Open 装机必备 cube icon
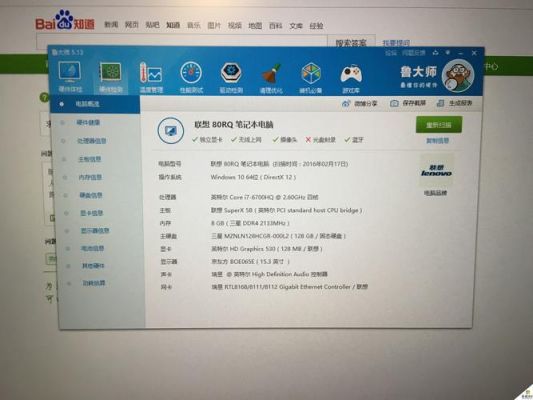533x400 pixels. point(310,79)
